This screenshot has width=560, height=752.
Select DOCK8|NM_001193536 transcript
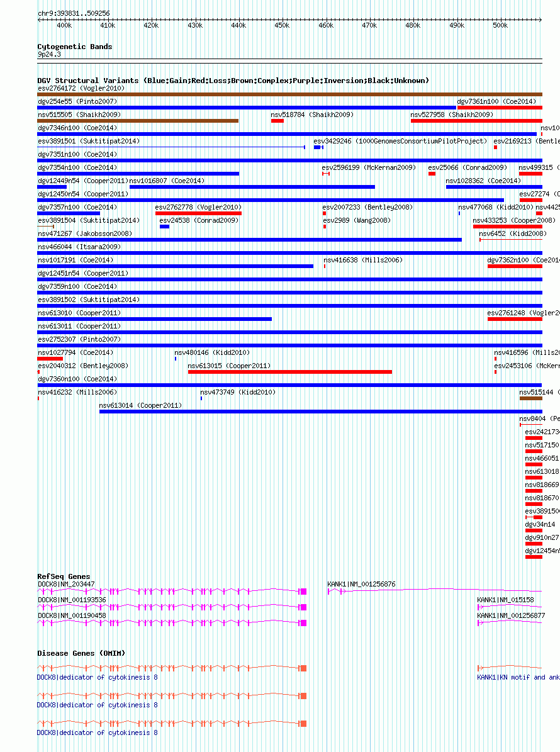pos(172,607)
